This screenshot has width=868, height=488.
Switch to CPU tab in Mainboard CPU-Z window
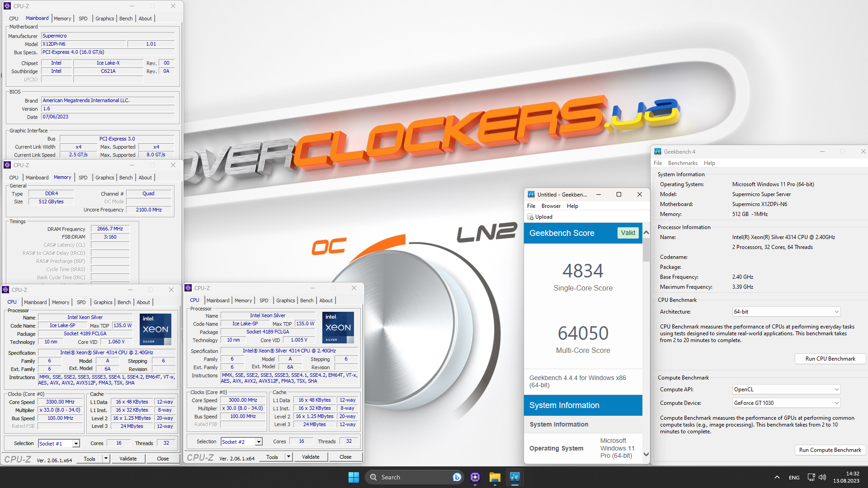point(14,19)
